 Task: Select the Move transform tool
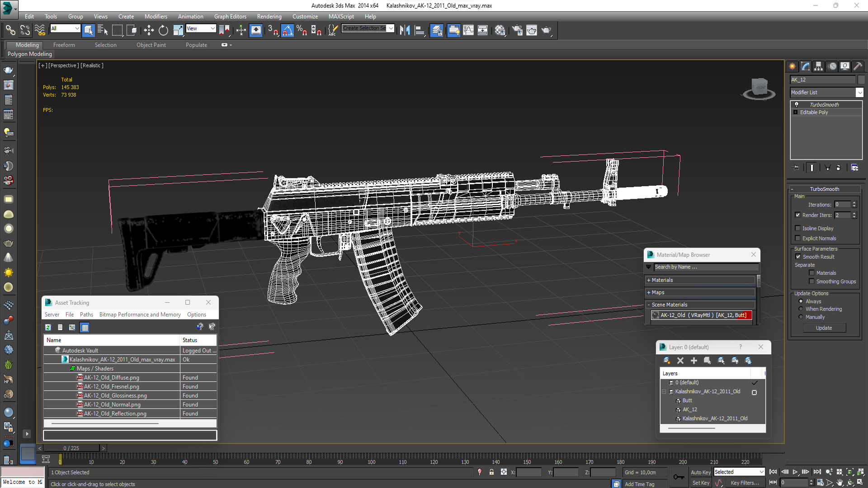(149, 30)
